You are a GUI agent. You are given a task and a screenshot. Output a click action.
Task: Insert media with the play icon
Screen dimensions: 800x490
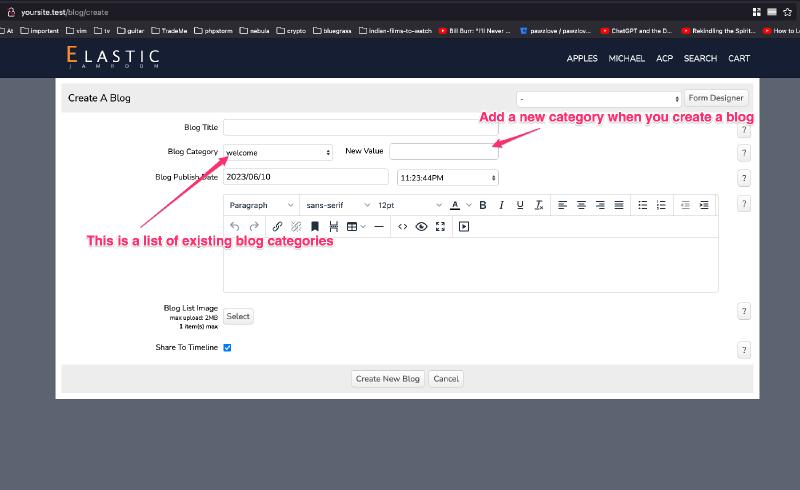[464, 227]
